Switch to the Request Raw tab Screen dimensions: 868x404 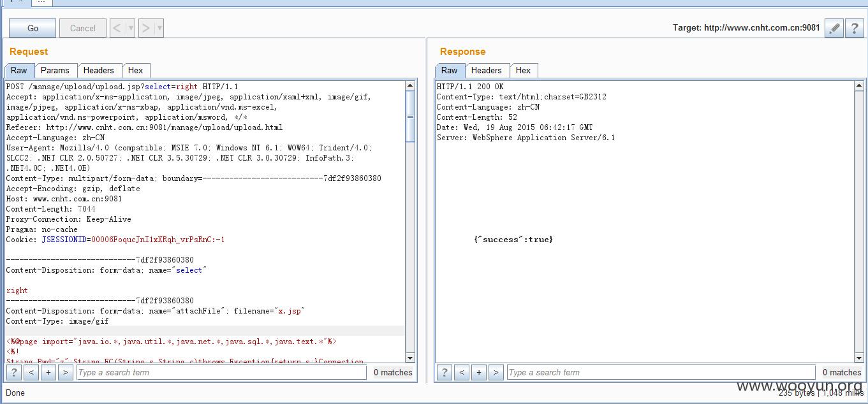pyautogui.click(x=19, y=70)
